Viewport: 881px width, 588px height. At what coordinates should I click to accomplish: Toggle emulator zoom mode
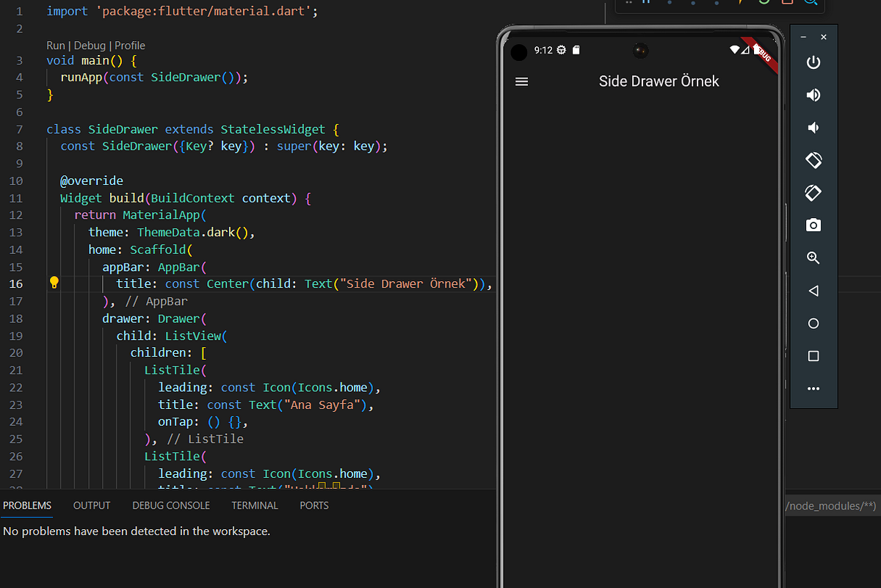point(813,258)
